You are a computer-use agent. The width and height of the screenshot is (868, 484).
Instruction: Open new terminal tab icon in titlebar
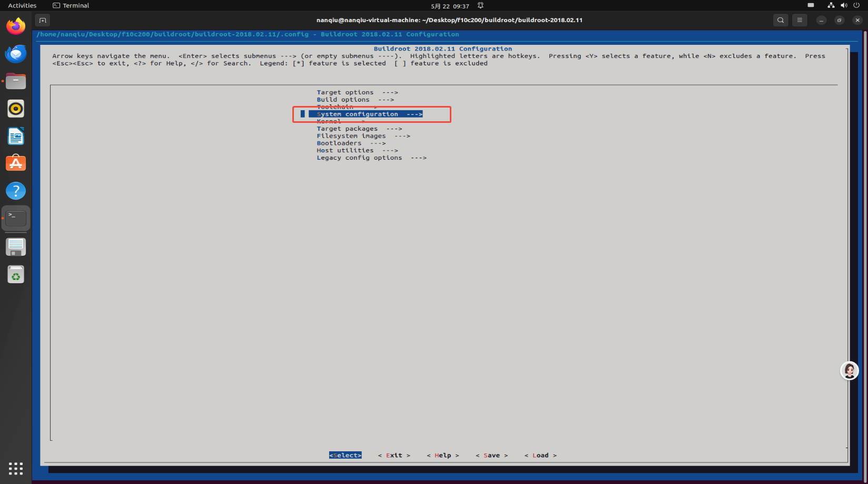point(43,20)
